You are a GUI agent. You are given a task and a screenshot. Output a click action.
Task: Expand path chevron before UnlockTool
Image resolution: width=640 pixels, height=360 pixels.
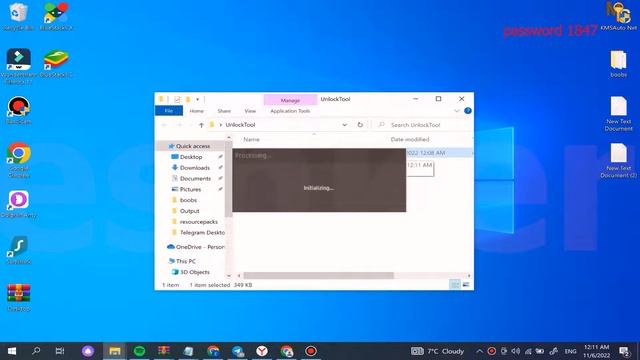pos(221,125)
